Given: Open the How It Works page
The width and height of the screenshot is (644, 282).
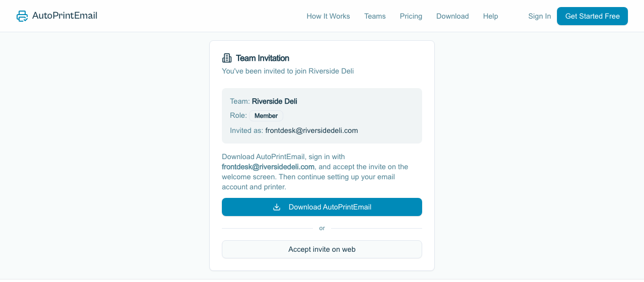Looking at the screenshot, I should click(x=328, y=16).
